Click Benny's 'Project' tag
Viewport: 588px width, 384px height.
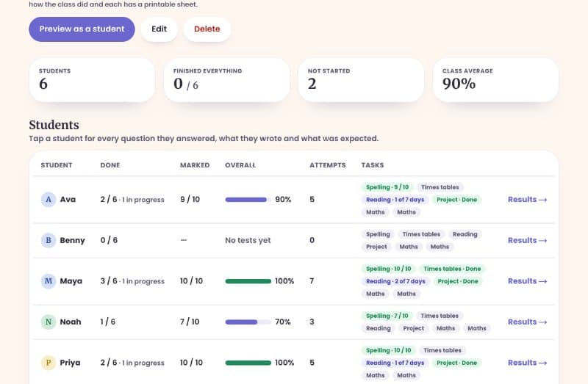pos(376,247)
